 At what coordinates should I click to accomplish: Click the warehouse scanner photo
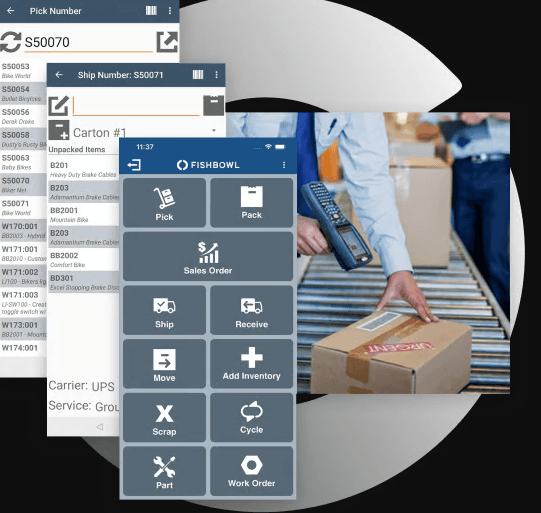(403, 253)
